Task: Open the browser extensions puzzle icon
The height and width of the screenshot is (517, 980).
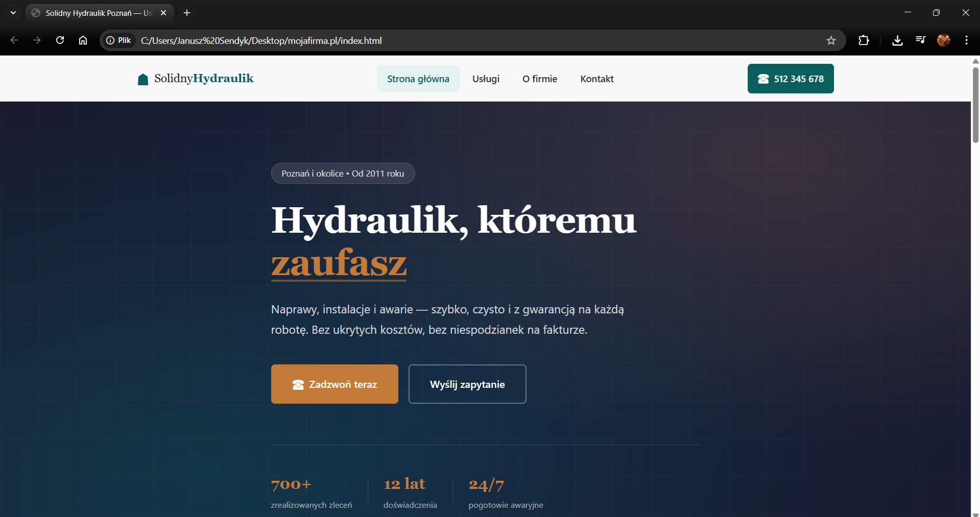Action: click(x=864, y=40)
